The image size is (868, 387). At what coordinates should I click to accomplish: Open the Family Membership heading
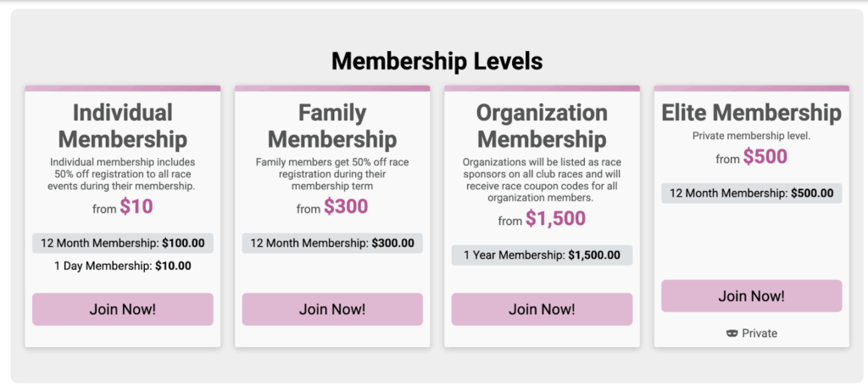point(332,126)
